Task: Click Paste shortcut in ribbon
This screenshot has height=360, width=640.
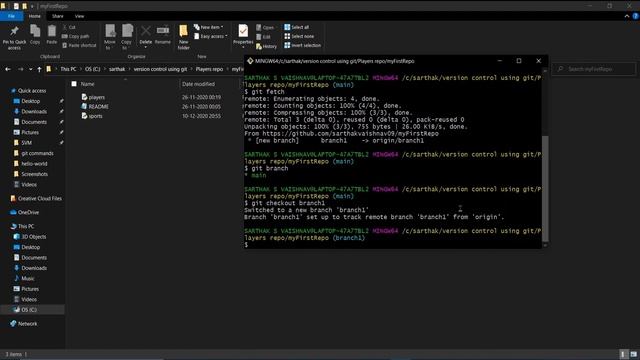Action: pos(79,45)
